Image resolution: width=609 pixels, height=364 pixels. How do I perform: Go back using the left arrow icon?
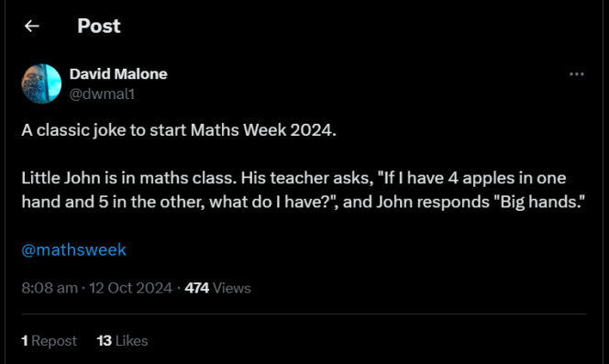click(32, 26)
